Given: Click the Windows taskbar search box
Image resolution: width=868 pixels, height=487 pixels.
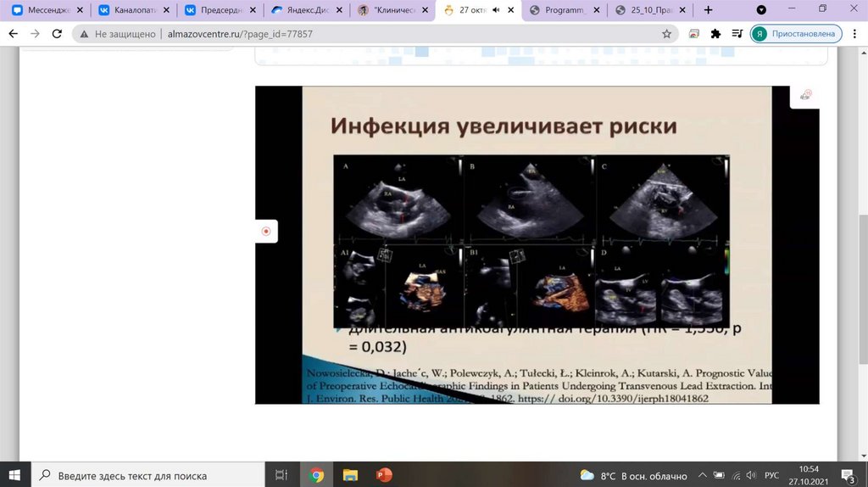Looking at the screenshot, I should click(147, 475).
